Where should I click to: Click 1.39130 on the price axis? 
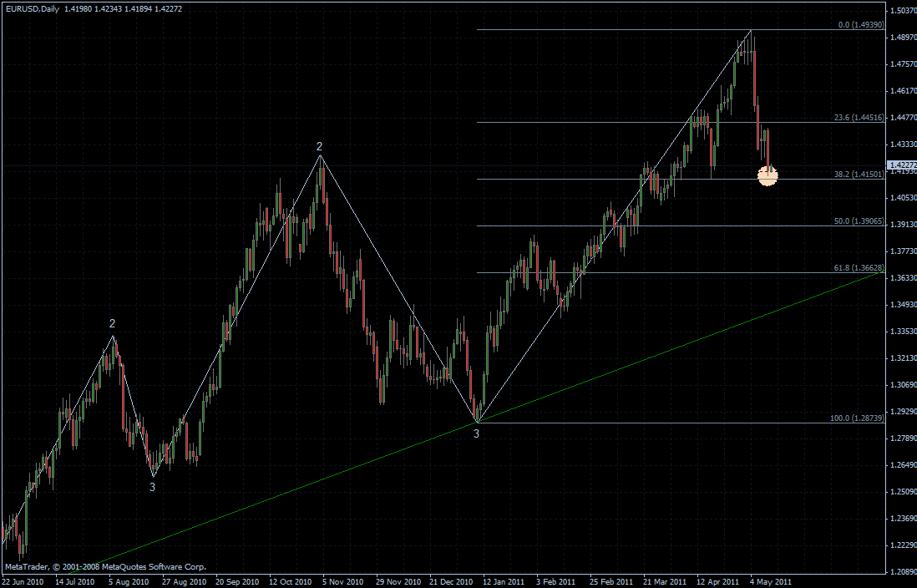click(x=904, y=224)
